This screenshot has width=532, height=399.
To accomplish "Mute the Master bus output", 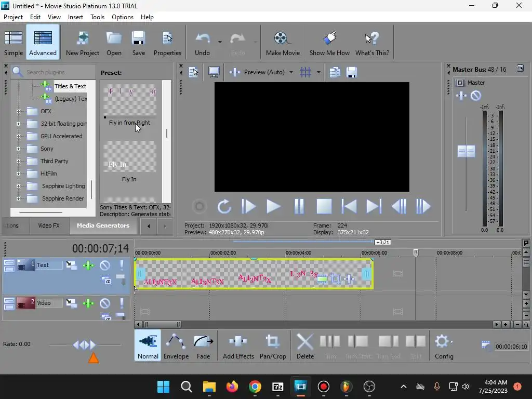I will pyautogui.click(x=476, y=96).
